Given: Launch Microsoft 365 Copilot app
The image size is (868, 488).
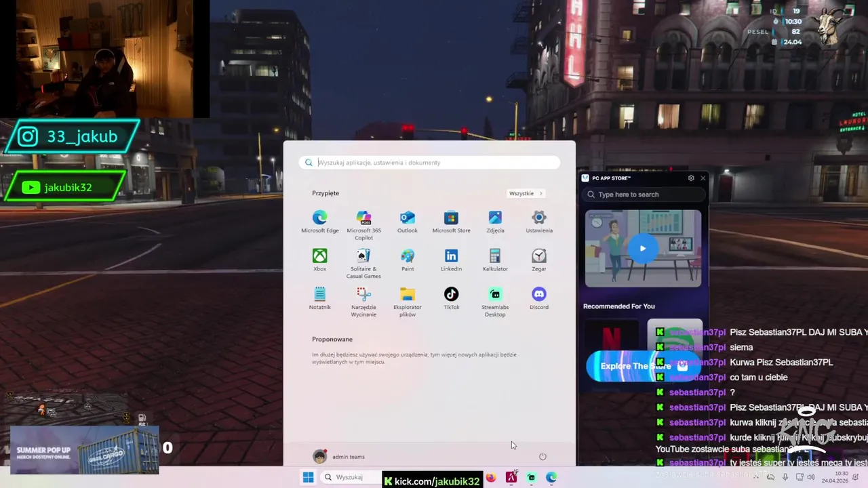Looking at the screenshot, I should tap(363, 225).
